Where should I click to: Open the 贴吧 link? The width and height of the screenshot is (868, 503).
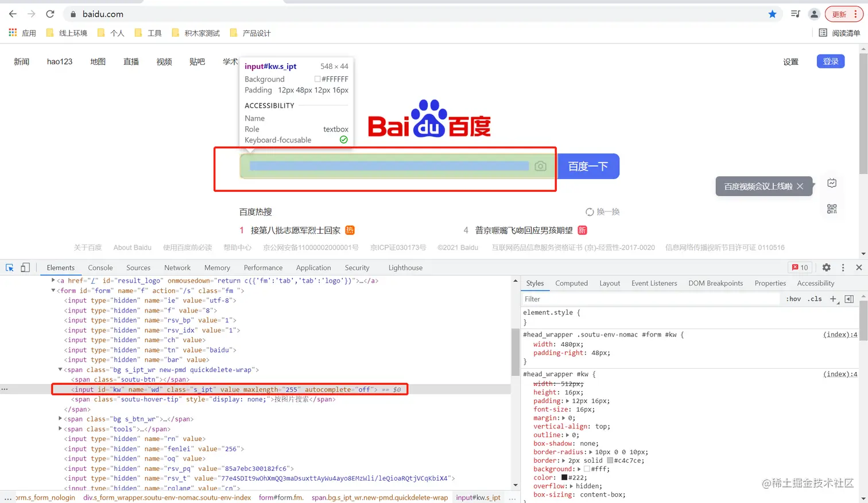[197, 61]
